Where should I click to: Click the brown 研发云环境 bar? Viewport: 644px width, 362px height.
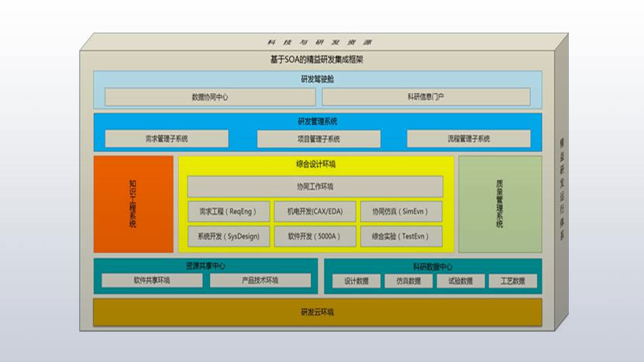coord(318,312)
